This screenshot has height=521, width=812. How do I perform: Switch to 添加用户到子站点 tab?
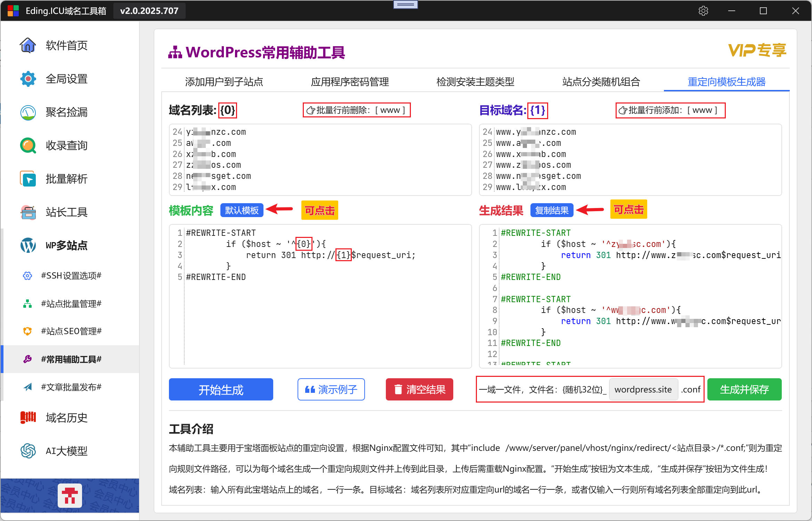point(224,82)
